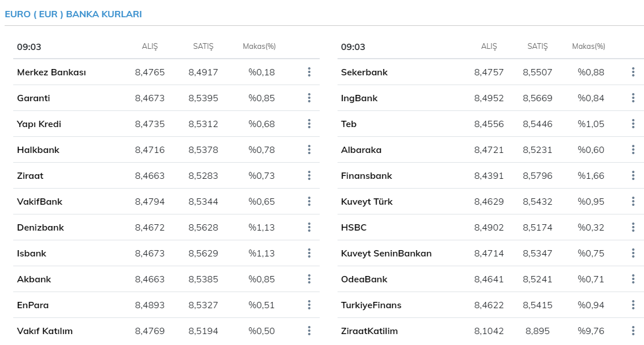644x345 pixels.
Task: Click the EURO (EUR) BANKA KURLARI heading
Action: click(73, 14)
